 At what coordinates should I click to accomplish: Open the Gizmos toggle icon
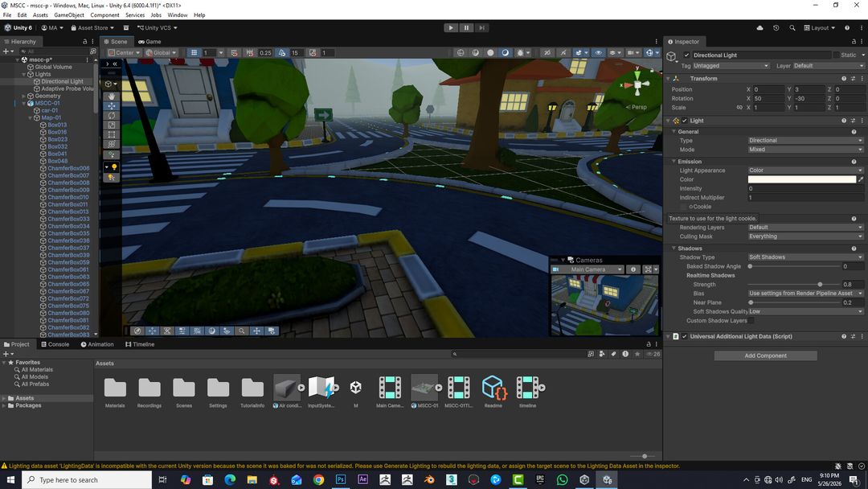tap(649, 52)
